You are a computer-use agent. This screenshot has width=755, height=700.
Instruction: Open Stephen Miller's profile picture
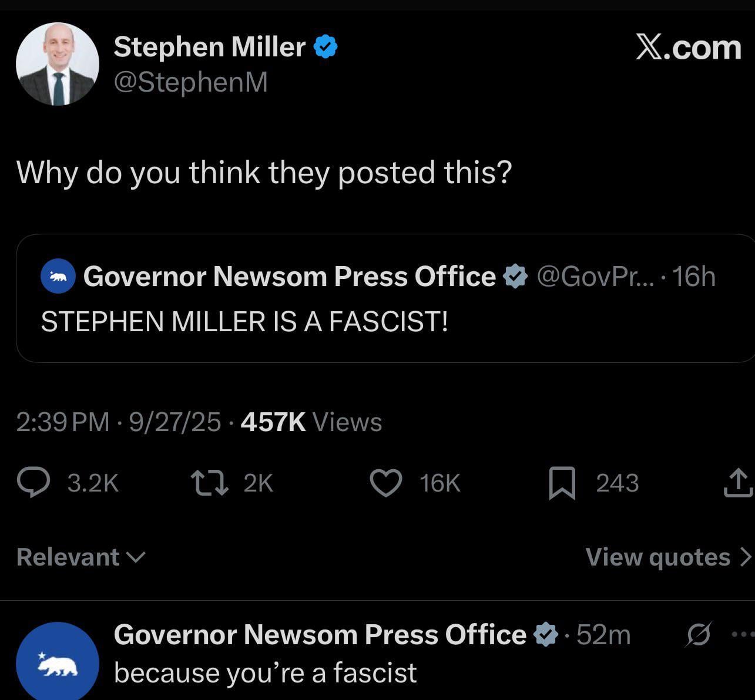pyautogui.click(x=58, y=64)
